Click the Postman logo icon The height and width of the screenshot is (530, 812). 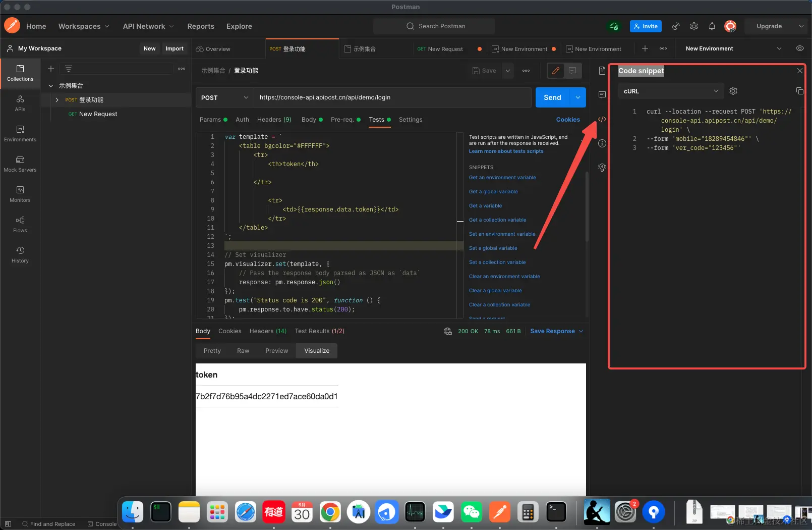12,26
